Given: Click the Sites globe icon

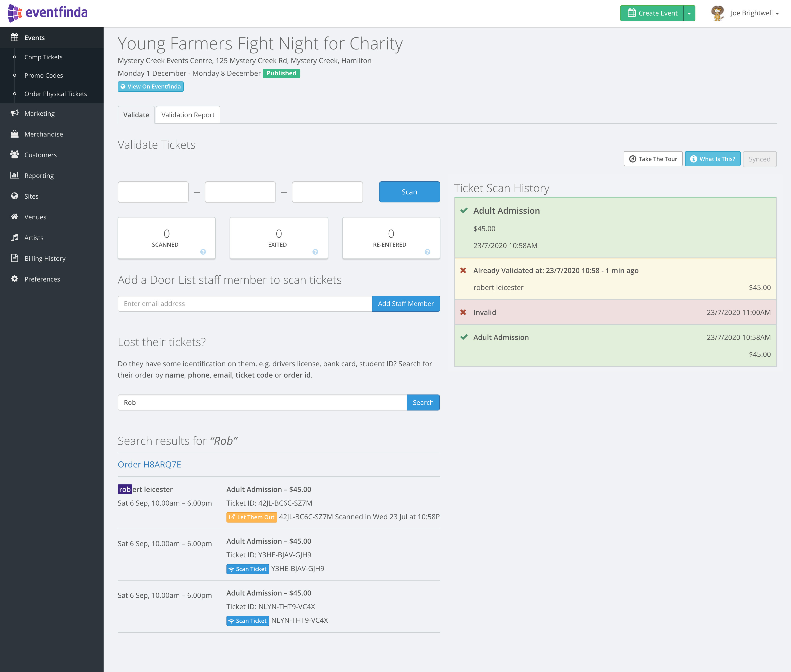Looking at the screenshot, I should click(15, 196).
